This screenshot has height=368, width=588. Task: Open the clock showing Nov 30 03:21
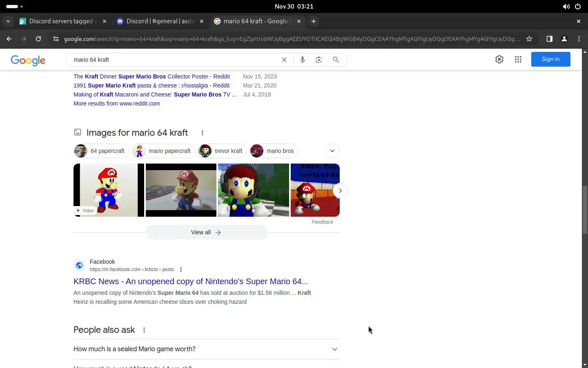(294, 7)
